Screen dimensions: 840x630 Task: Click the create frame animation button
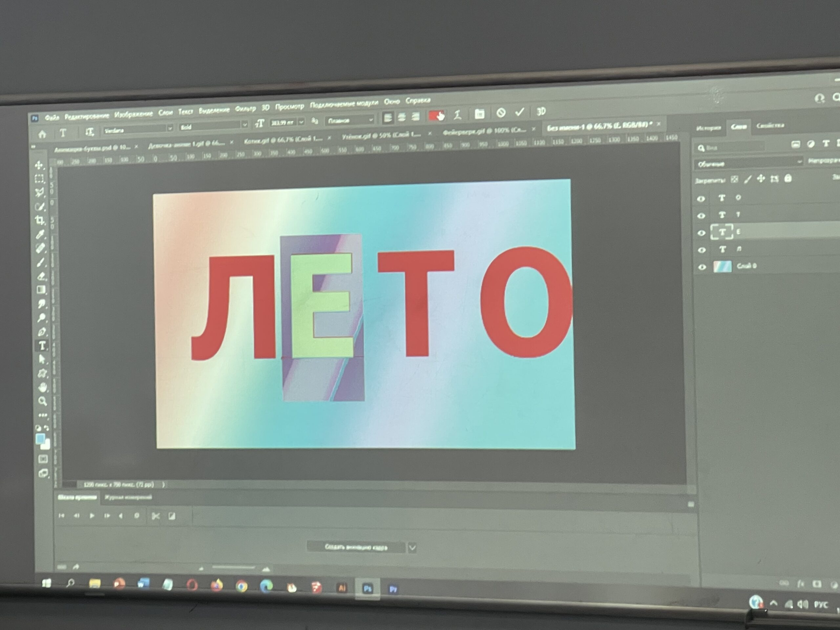tap(356, 547)
